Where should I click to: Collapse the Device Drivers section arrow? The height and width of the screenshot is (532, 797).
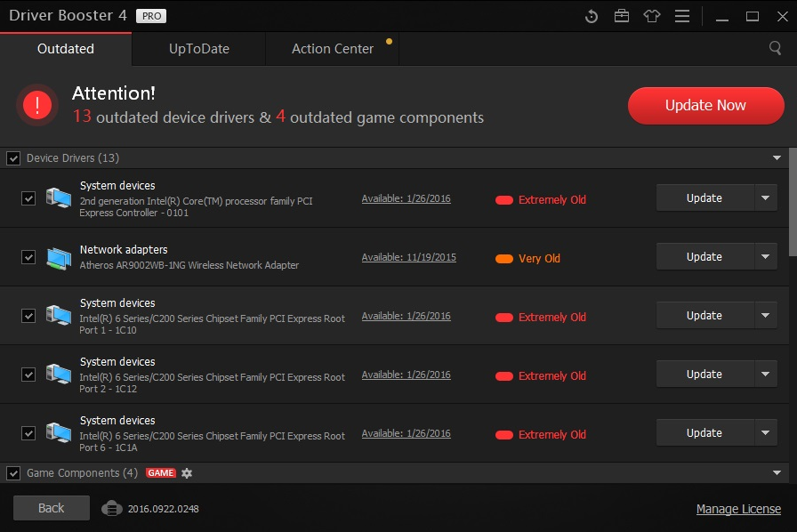[777, 158]
